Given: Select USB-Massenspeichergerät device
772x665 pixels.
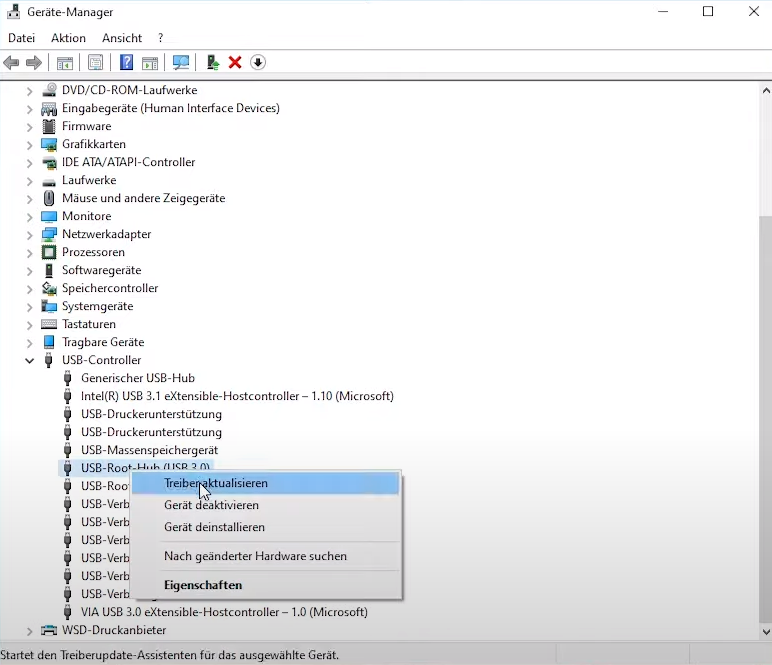Looking at the screenshot, I should click(x=149, y=450).
